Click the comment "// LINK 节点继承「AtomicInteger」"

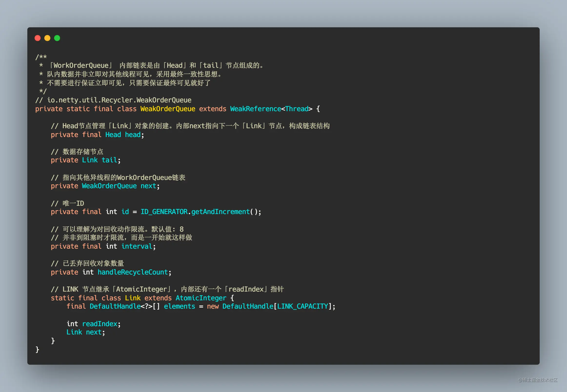(x=167, y=289)
